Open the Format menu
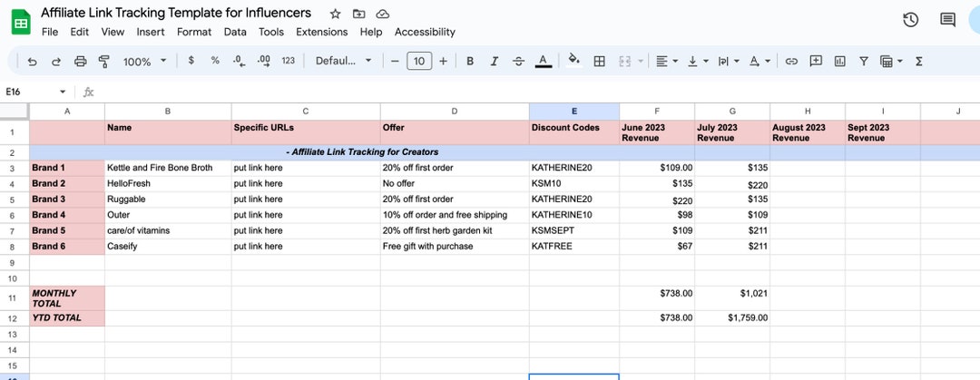Viewport: 980px width, 380px height. (x=194, y=32)
